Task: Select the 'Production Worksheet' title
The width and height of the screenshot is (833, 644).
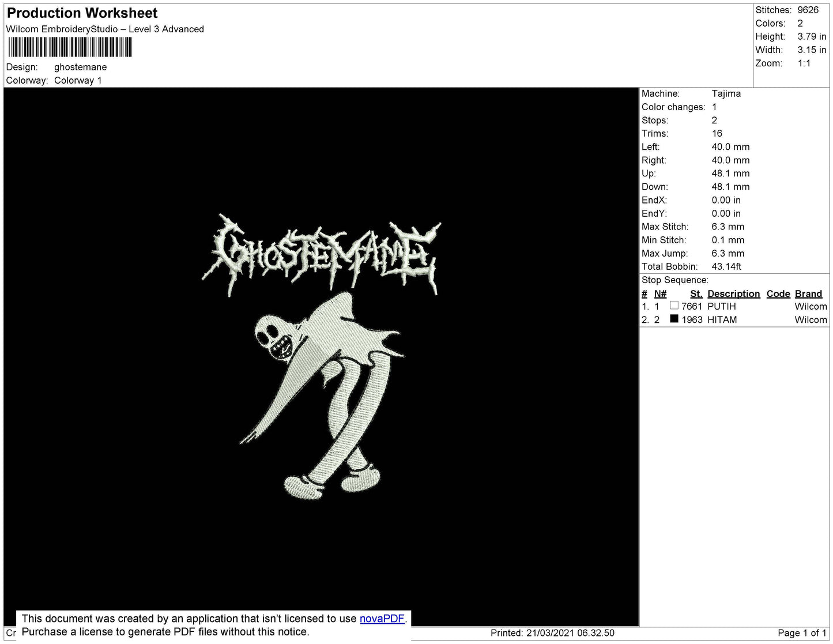Action: coord(82,13)
